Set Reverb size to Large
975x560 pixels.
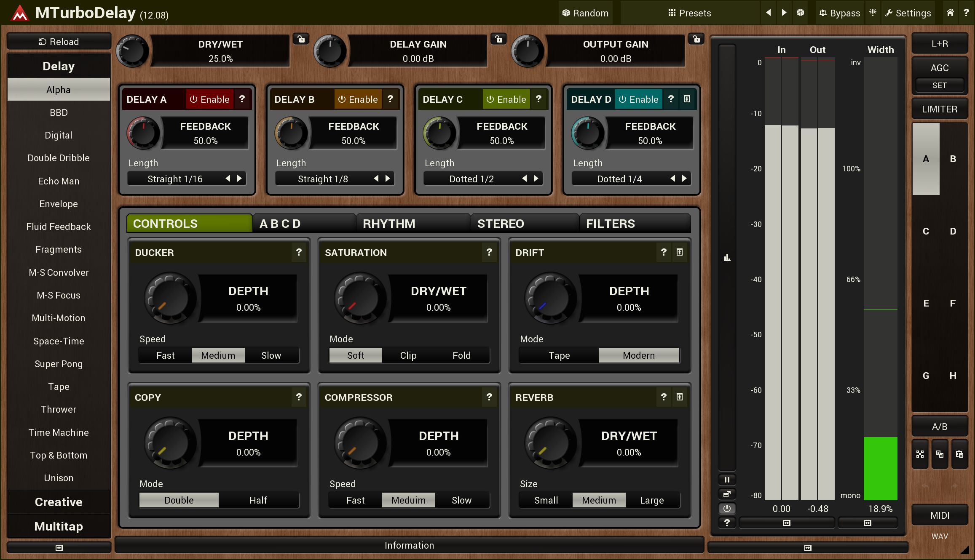652,500
